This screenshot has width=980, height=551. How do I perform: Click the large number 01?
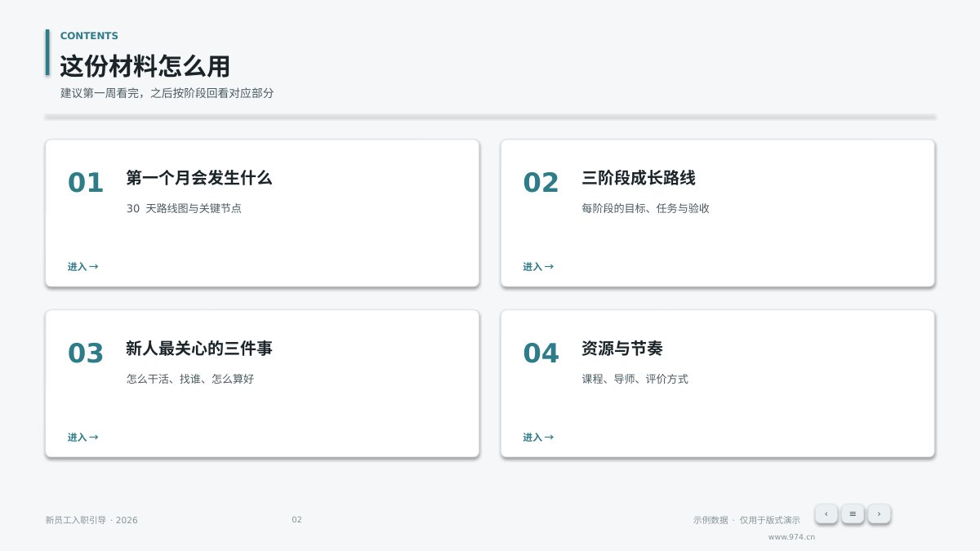(x=86, y=183)
